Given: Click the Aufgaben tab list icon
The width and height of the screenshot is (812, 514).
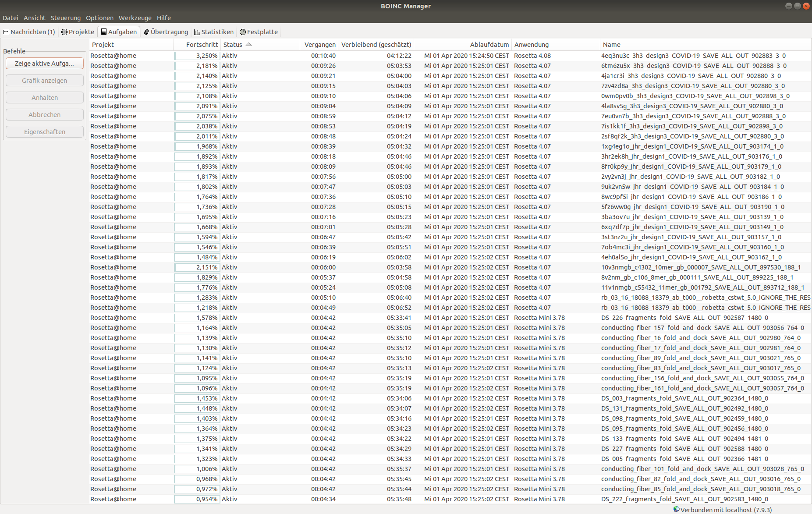Looking at the screenshot, I should 104,32.
